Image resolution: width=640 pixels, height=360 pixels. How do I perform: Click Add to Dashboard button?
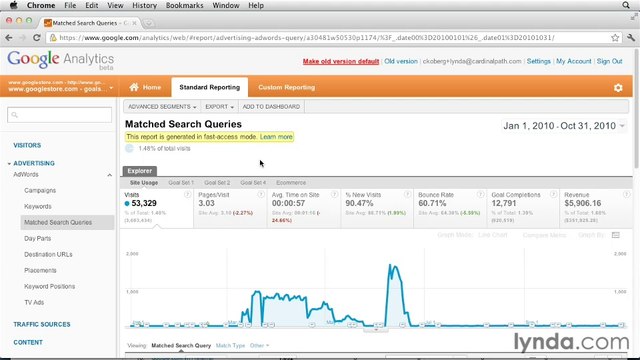[x=271, y=107]
